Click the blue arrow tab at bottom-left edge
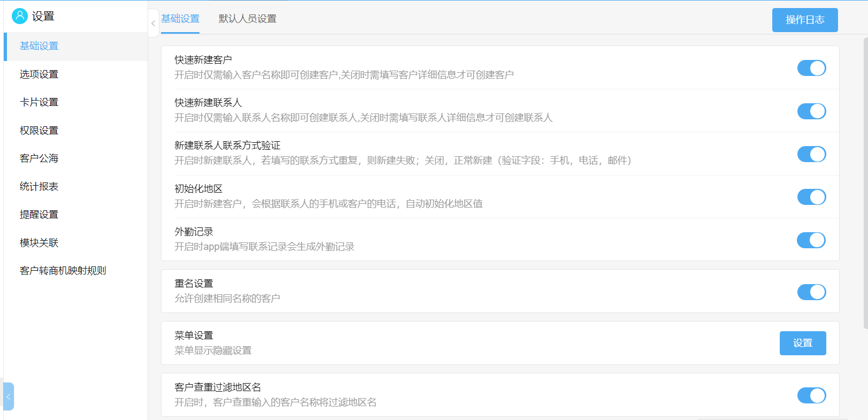 point(8,396)
